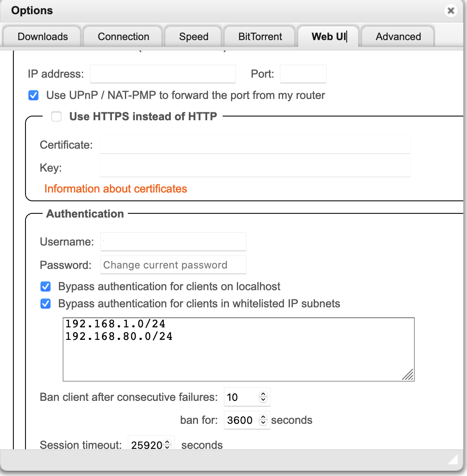This screenshot has width=467, height=476.
Task: Click the Change current password field
Action: [x=173, y=265]
